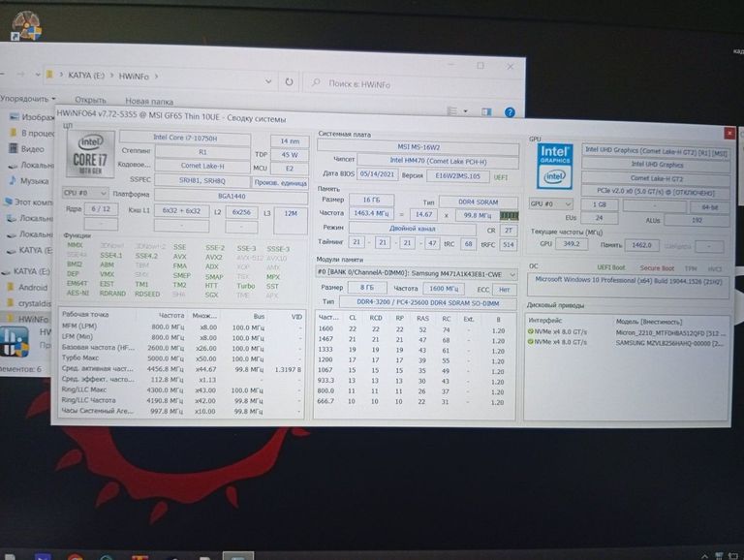Select Видео in the Explorer sidebar

[x=32, y=149]
